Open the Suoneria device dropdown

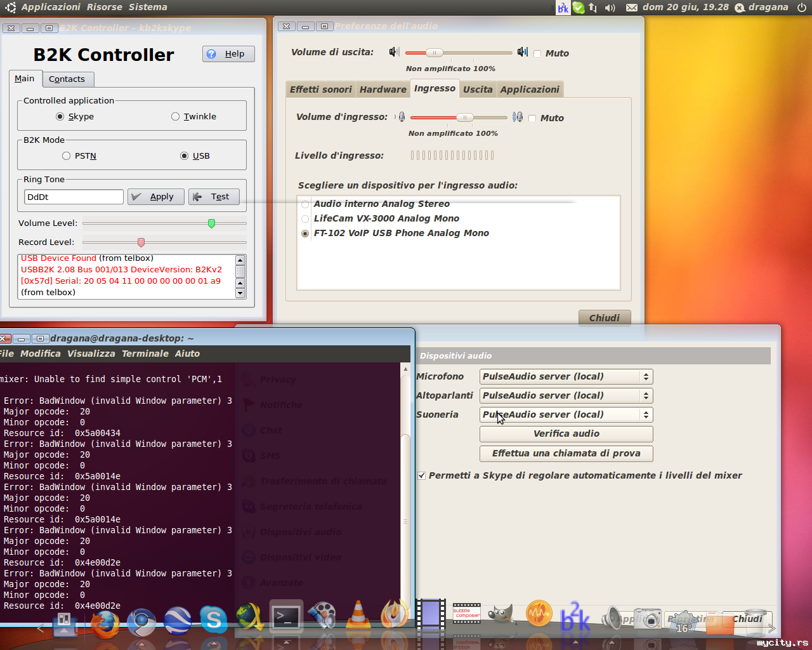(x=566, y=415)
